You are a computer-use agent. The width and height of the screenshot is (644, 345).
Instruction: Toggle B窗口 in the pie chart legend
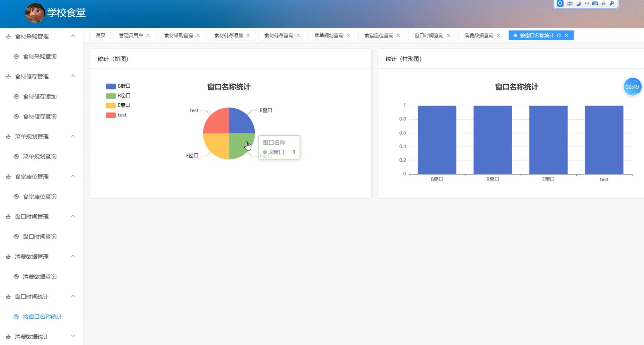118,86
